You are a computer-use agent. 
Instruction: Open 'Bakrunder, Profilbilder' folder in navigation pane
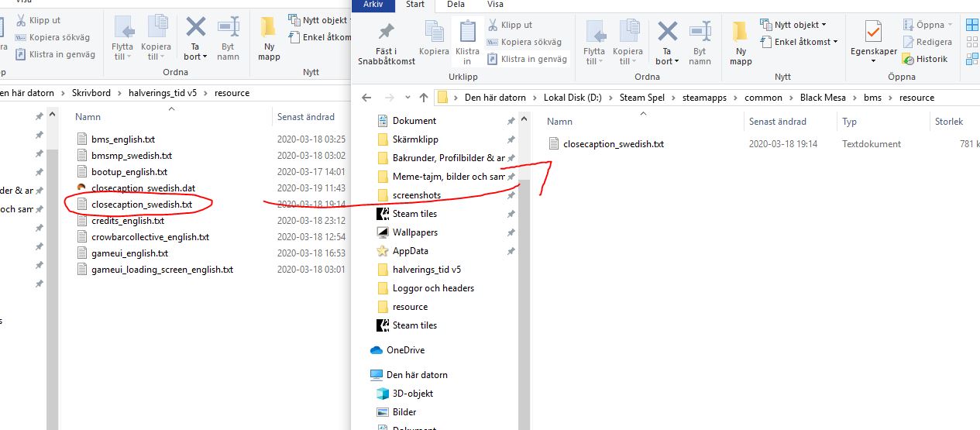click(449, 158)
